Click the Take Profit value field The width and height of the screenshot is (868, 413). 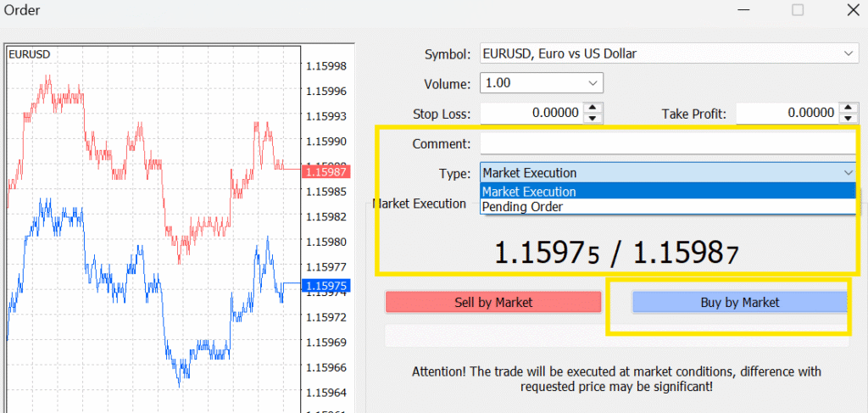coord(787,113)
